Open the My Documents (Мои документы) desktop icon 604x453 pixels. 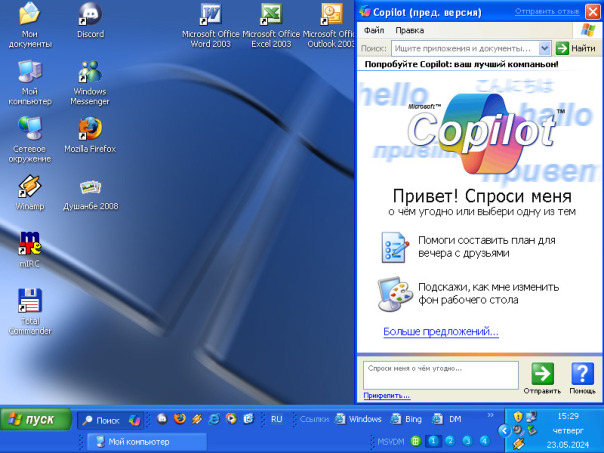point(30,25)
